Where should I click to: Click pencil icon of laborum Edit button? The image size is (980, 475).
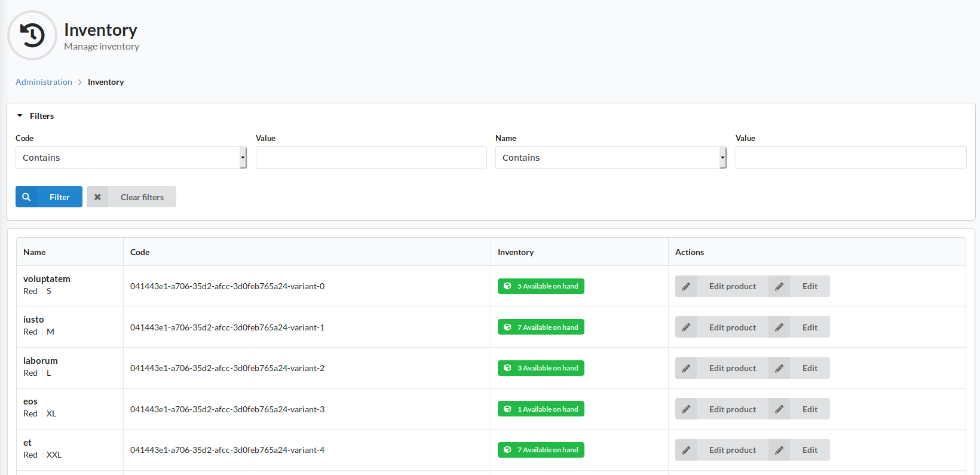[779, 368]
